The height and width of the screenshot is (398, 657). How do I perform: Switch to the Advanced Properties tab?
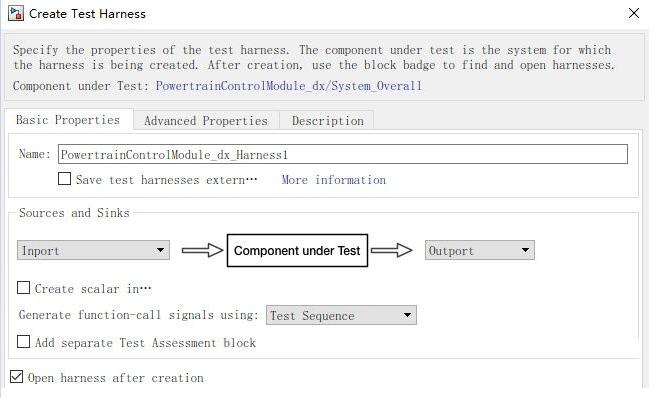(206, 121)
